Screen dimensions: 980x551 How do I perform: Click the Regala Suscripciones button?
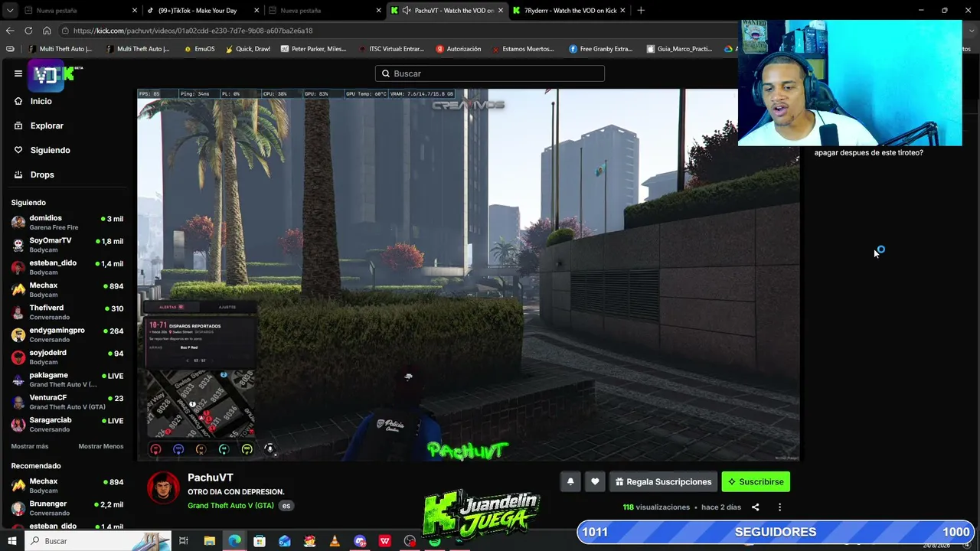coord(663,481)
